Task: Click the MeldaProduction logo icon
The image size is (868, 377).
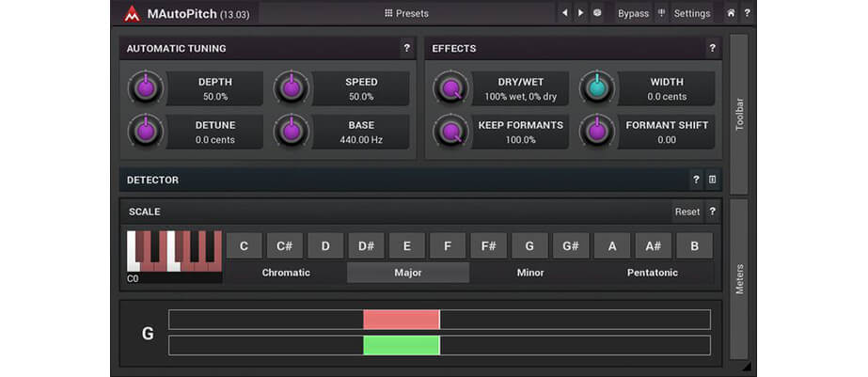Action: click(x=132, y=14)
